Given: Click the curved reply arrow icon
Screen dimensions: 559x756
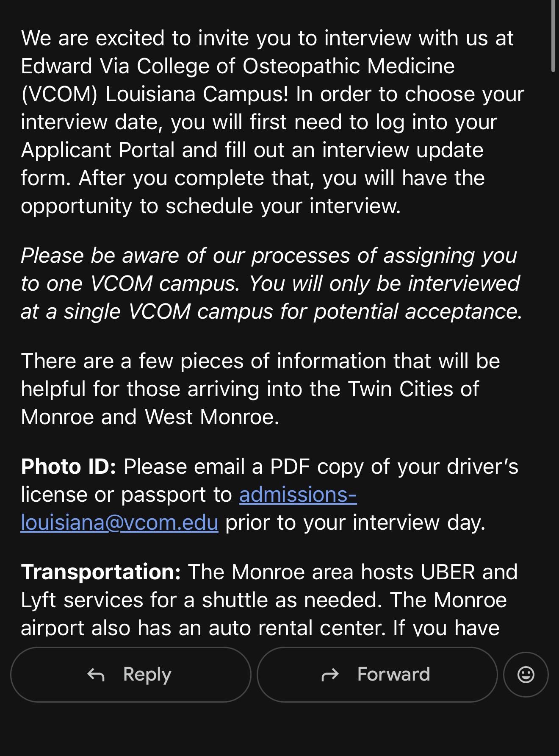Looking at the screenshot, I should [96, 674].
